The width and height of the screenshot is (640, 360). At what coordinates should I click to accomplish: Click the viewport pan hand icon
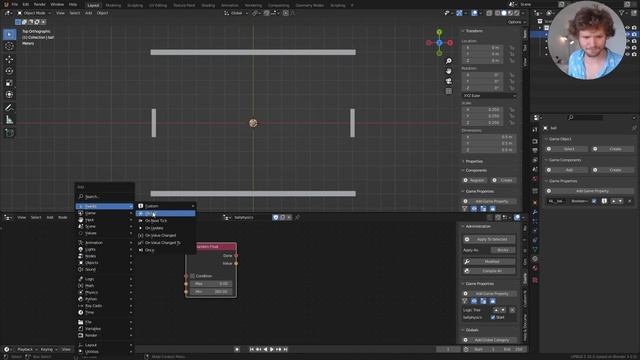449,71
